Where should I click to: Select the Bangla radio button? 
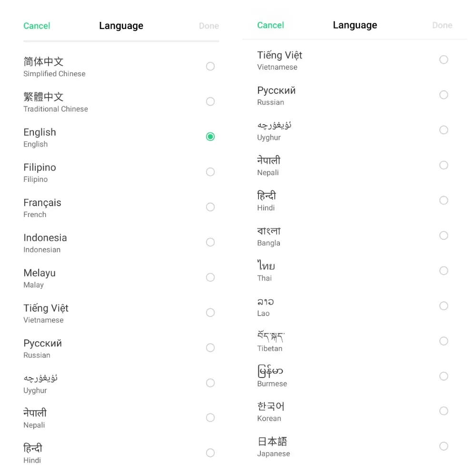(444, 236)
